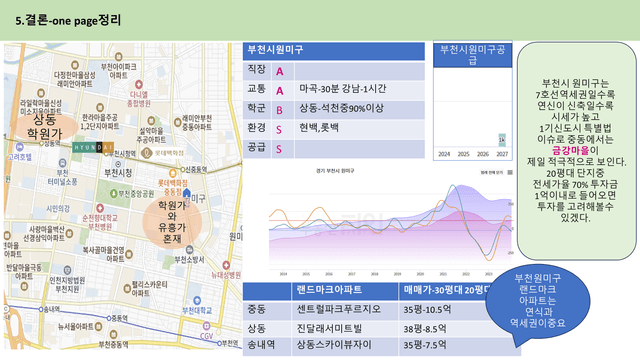The width and height of the screenshot is (640, 360).
Task: Select the 다니엘종합병원 hospital marker
Action: pos(139,84)
